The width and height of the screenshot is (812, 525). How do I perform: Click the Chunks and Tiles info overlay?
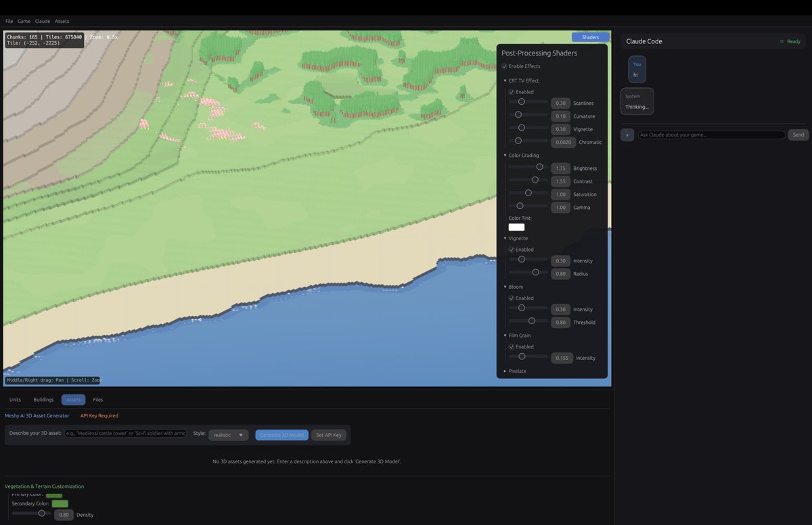pyautogui.click(x=45, y=39)
